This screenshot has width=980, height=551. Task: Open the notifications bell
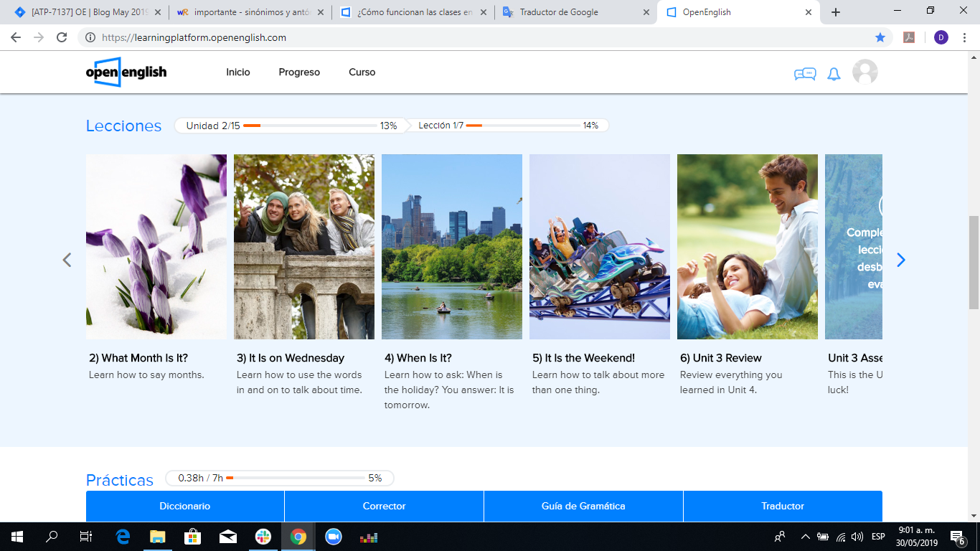coord(834,74)
